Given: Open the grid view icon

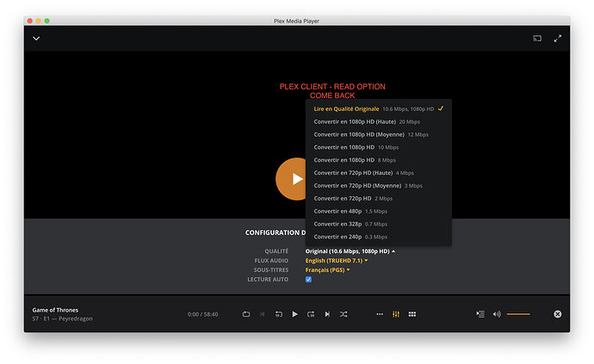Looking at the screenshot, I should click(x=412, y=314).
